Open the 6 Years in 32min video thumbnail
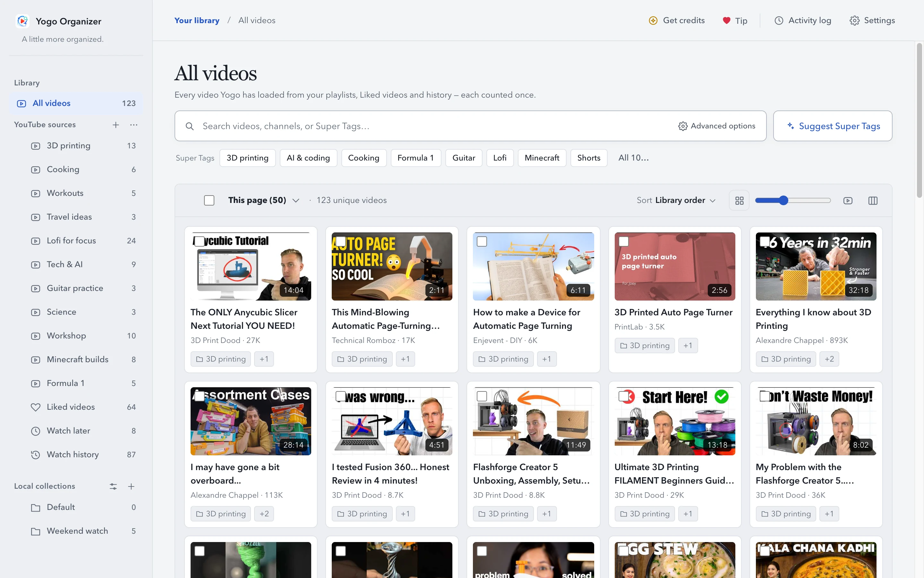The height and width of the screenshot is (578, 924). 816,267
